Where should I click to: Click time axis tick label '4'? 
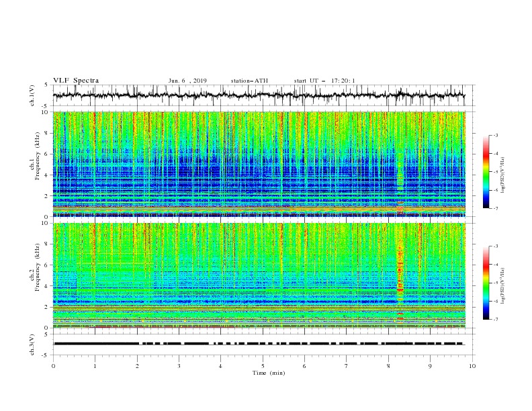(220, 366)
